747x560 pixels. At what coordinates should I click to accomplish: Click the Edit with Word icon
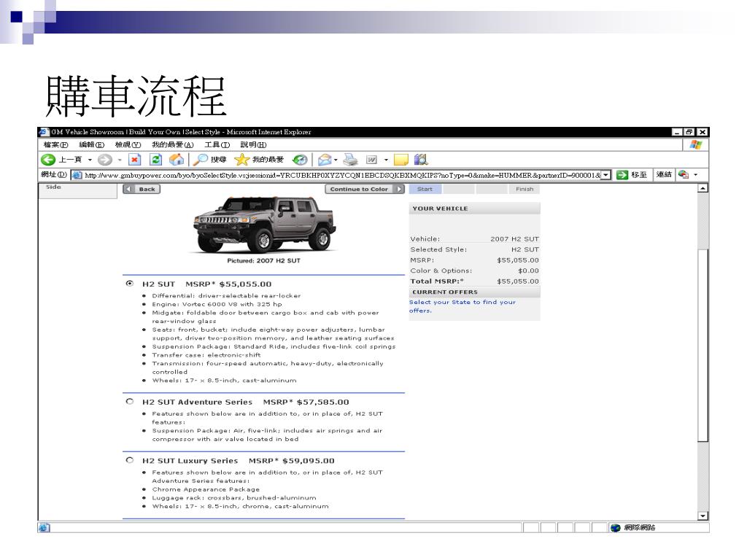click(x=371, y=160)
